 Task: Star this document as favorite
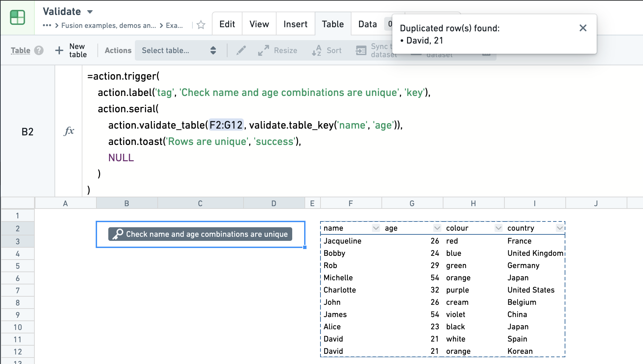[201, 25]
